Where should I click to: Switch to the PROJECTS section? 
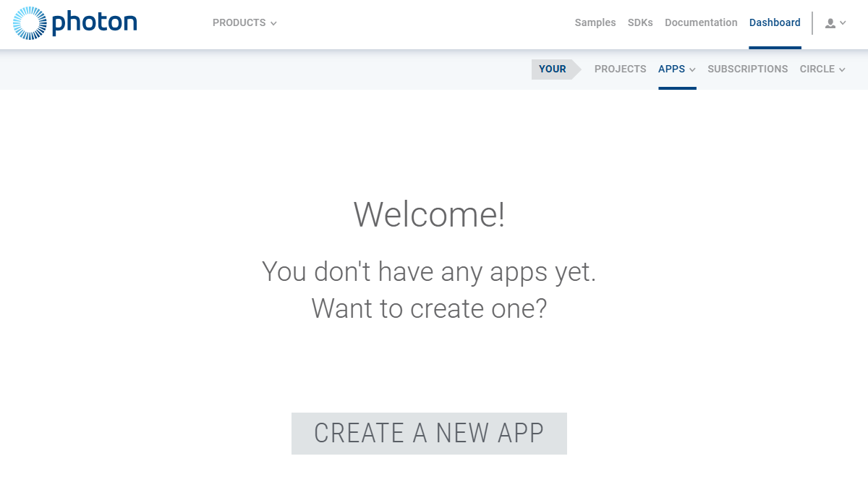pos(620,69)
